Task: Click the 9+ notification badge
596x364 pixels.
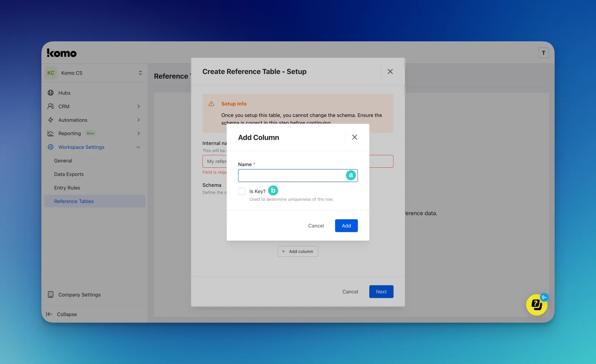Action: pos(544,297)
